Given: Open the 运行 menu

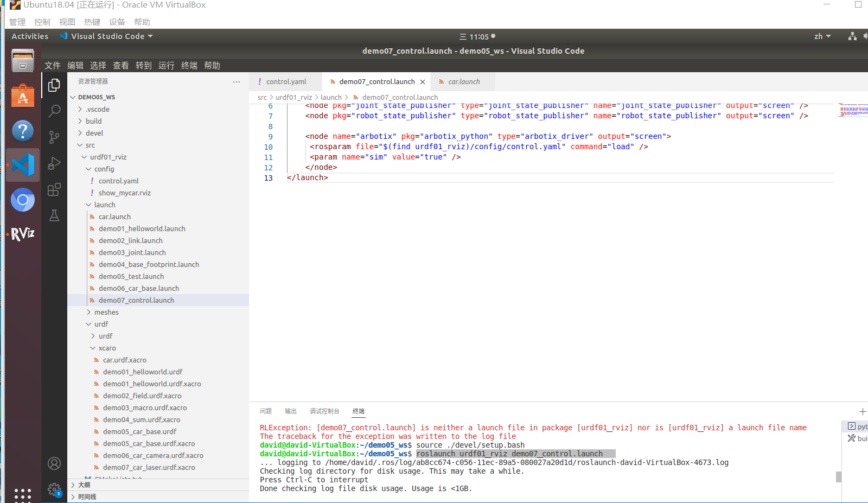Looking at the screenshot, I should point(166,65).
